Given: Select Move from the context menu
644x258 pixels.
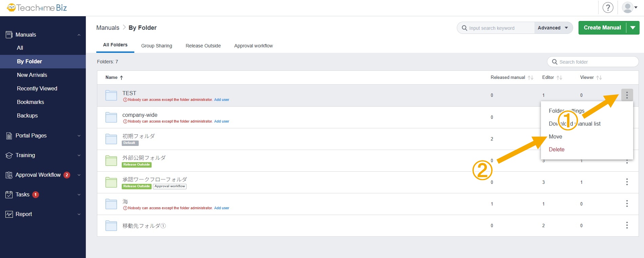Looking at the screenshot, I should point(555,136).
